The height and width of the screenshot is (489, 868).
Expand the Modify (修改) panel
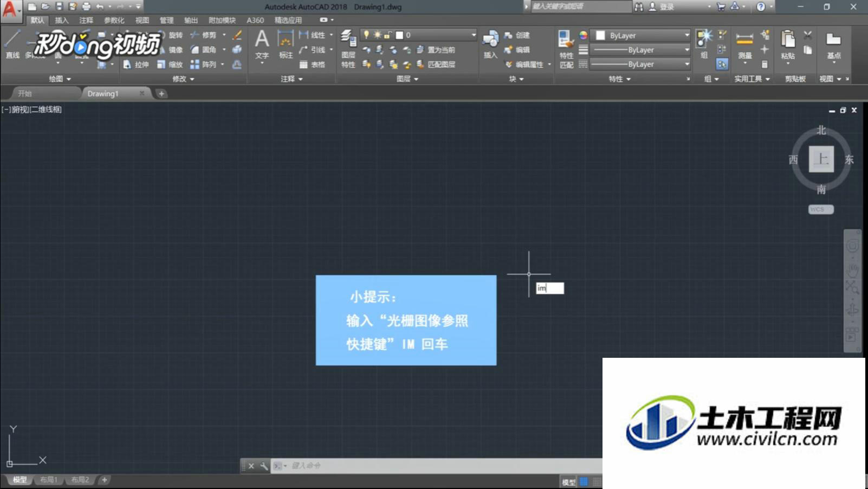183,79
